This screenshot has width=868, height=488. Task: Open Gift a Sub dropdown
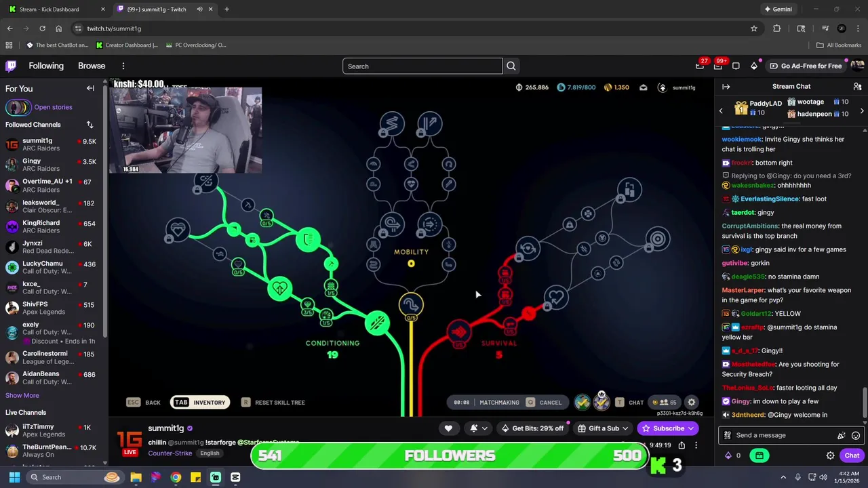point(604,428)
